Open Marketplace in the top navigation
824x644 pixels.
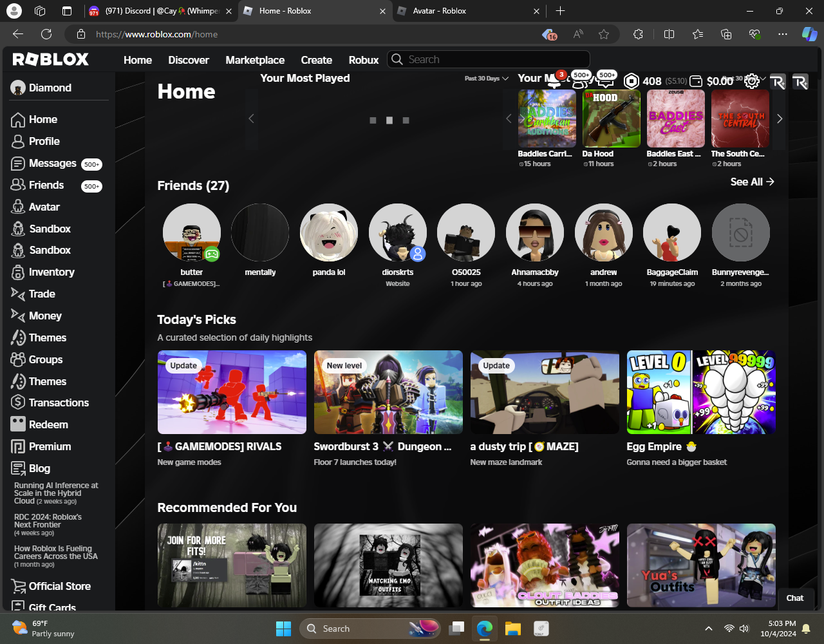[x=255, y=60]
